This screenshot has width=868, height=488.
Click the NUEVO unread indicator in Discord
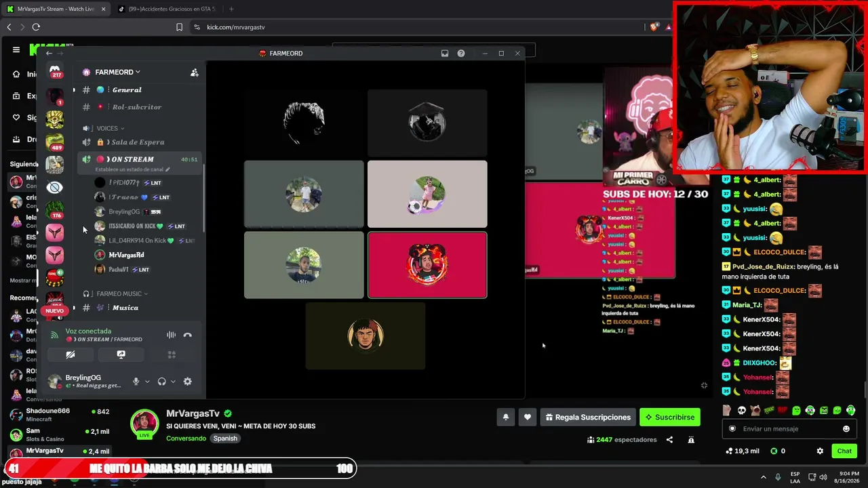[55, 311]
